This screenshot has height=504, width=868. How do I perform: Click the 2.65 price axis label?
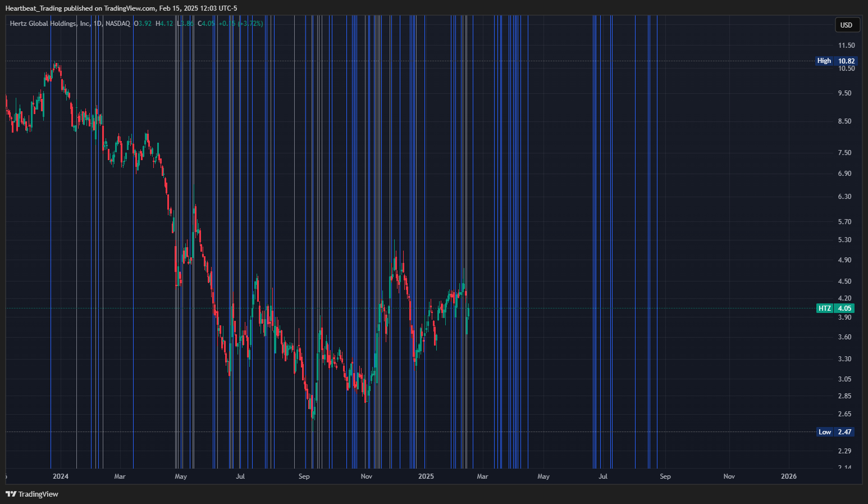click(844, 414)
